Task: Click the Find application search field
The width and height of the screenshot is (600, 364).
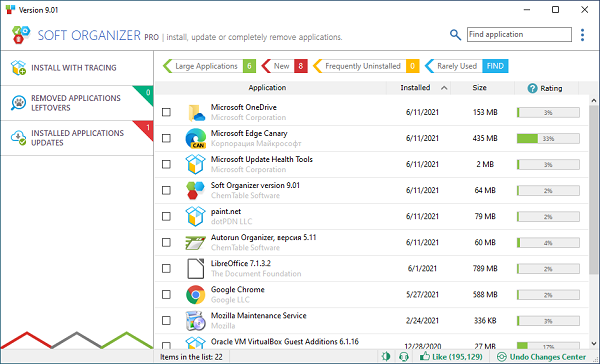Action: [x=519, y=34]
